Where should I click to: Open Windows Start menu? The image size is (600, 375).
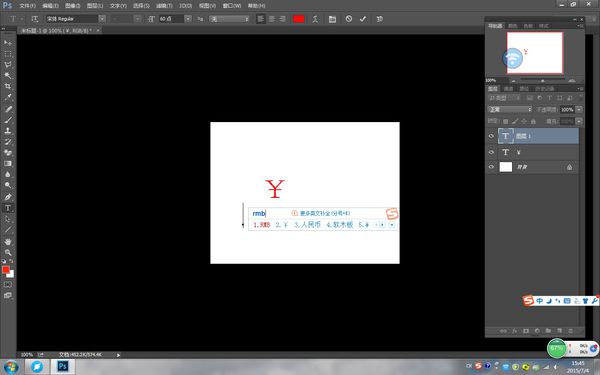[x=11, y=367]
